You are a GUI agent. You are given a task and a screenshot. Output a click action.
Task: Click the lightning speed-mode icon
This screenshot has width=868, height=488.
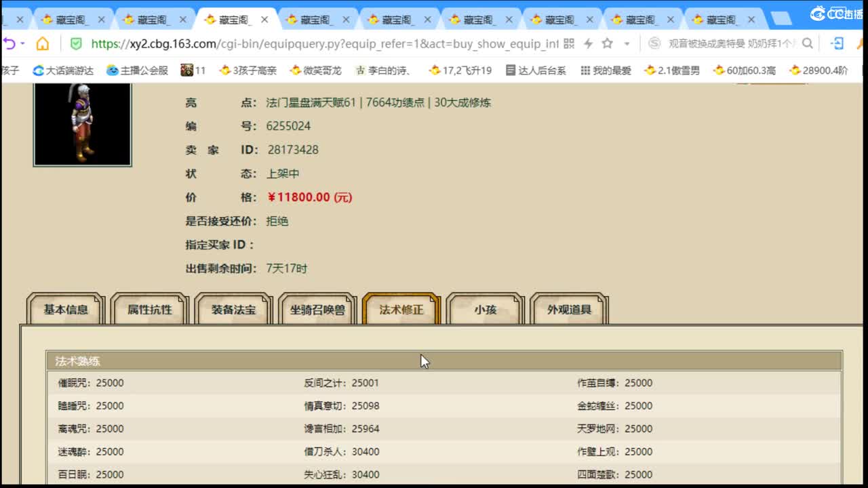[x=588, y=44]
